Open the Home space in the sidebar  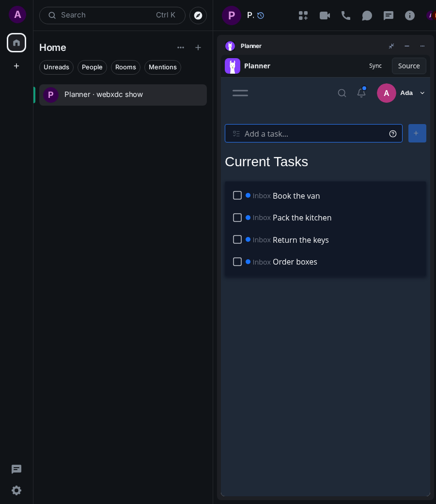tap(16, 43)
